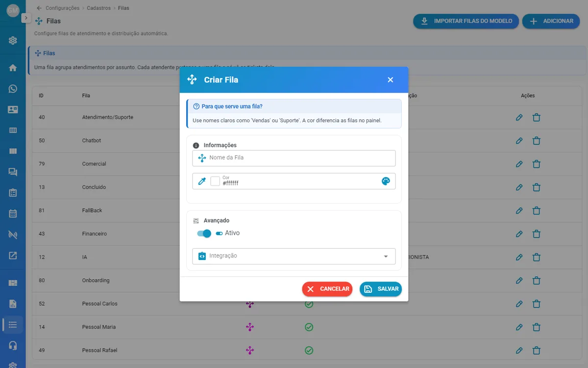Open Cadastros breadcrumb
The image size is (588, 368).
[x=98, y=8]
